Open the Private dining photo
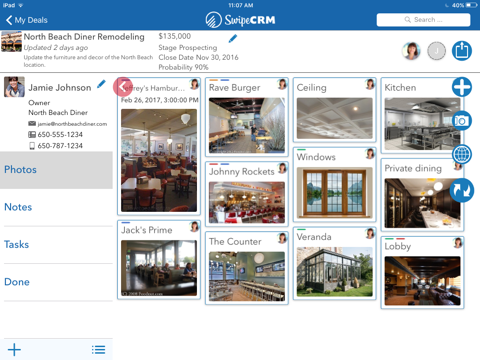Image resolution: width=480 pixels, height=360 pixels. pyautogui.click(x=422, y=203)
